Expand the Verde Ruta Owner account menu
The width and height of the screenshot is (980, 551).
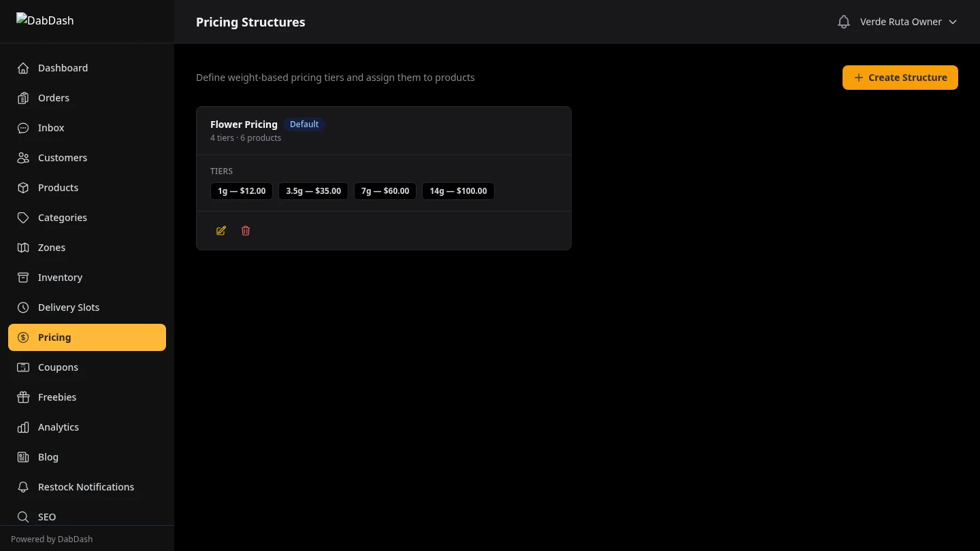coord(900,22)
